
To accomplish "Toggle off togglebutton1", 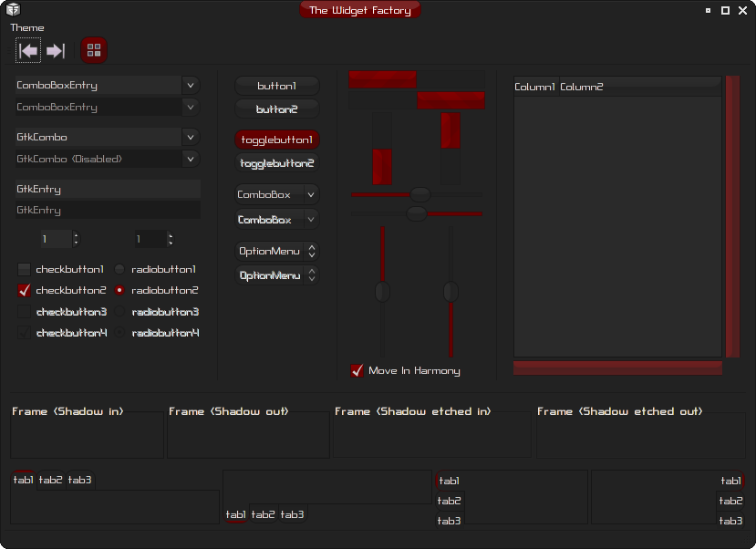I will 276,140.
